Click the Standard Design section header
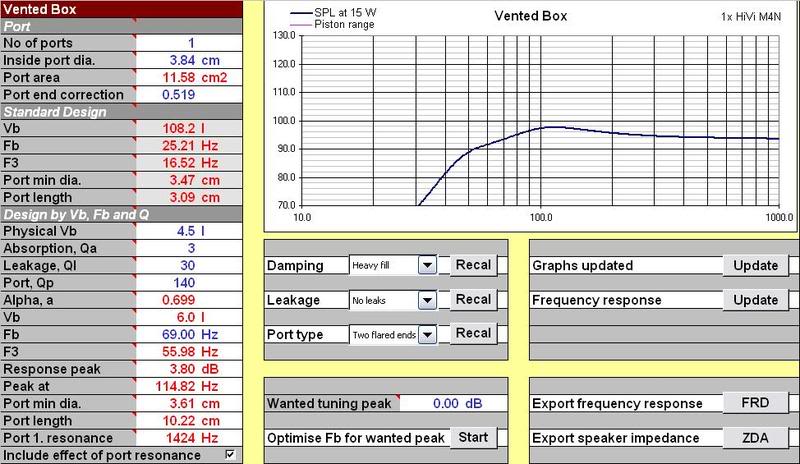Viewport: 800px width, 464px height. click(121, 112)
